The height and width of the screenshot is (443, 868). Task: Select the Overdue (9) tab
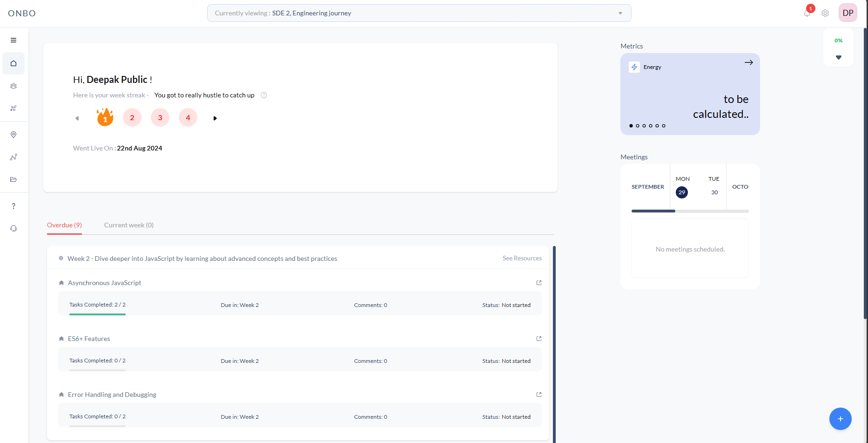[64, 225]
